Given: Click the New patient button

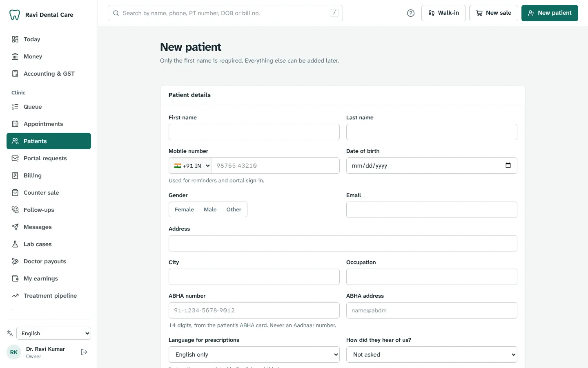Looking at the screenshot, I should pos(550,13).
